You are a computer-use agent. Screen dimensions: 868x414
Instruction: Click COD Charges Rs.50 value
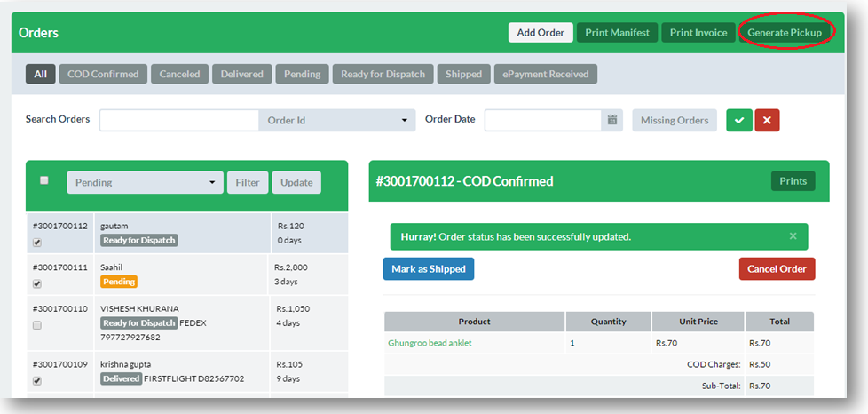[759, 364]
